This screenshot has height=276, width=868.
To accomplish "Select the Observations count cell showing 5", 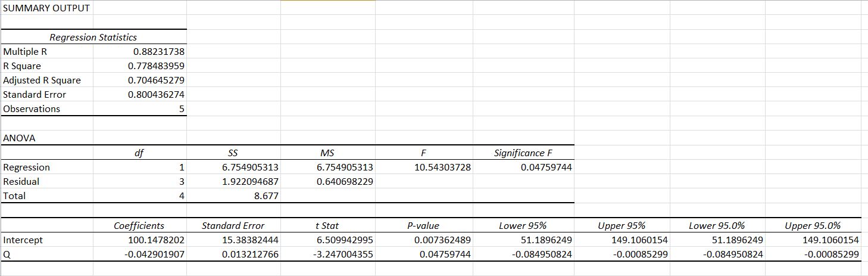I will coord(182,109).
